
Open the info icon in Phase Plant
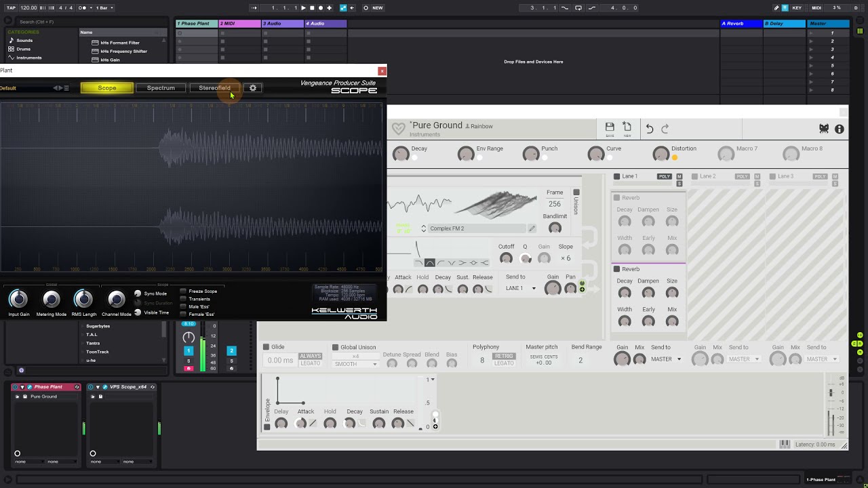tap(840, 129)
